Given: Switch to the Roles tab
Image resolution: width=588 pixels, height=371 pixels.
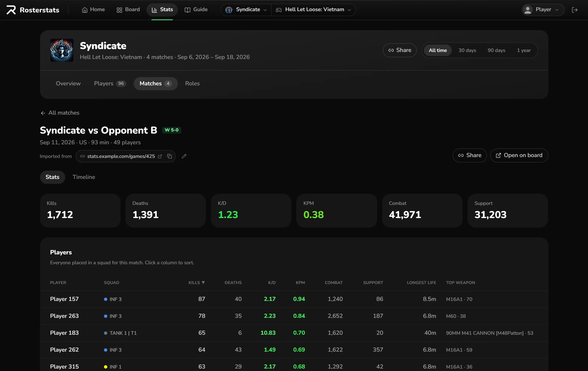Looking at the screenshot, I should click(x=192, y=83).
